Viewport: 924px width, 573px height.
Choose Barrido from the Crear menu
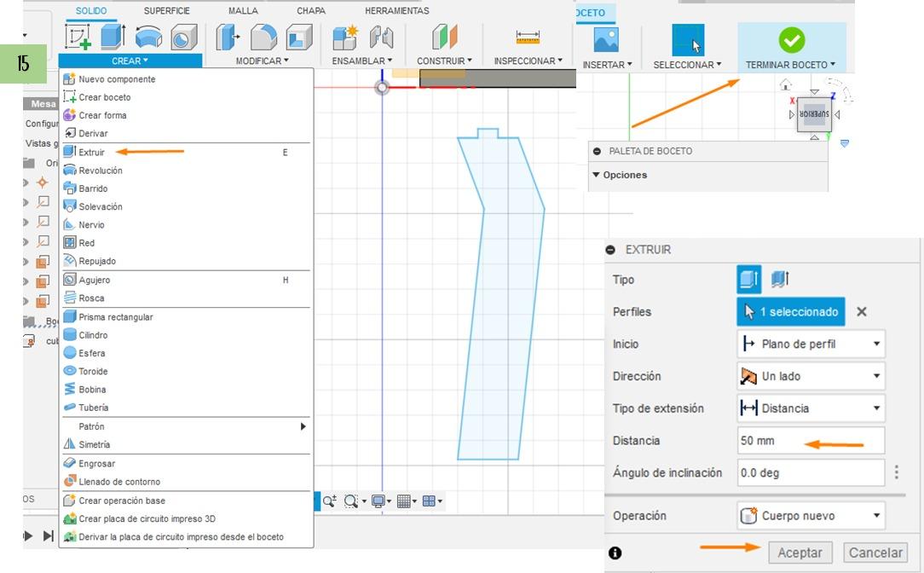pos(186,188)
